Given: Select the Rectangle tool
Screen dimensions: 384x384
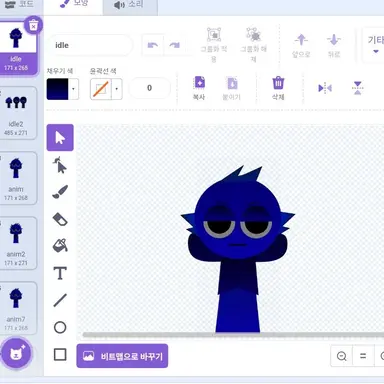Looking at the screenshot, I should click(60, 355).
